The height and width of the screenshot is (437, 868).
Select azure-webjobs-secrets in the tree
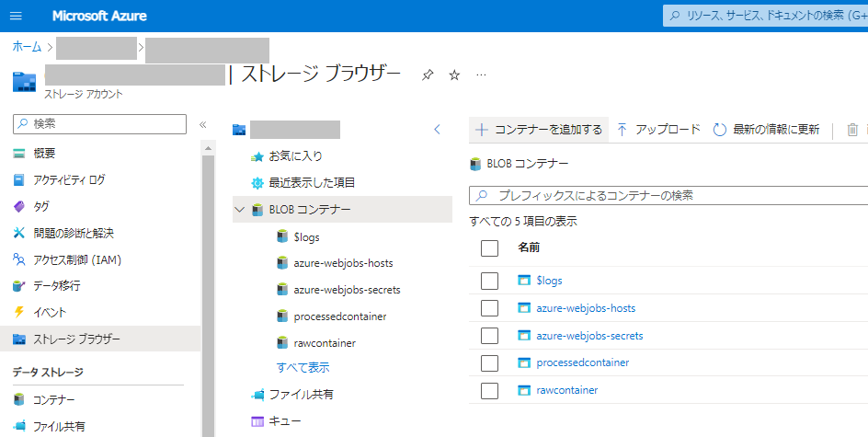pyautogui.click(x=347, y=290)
